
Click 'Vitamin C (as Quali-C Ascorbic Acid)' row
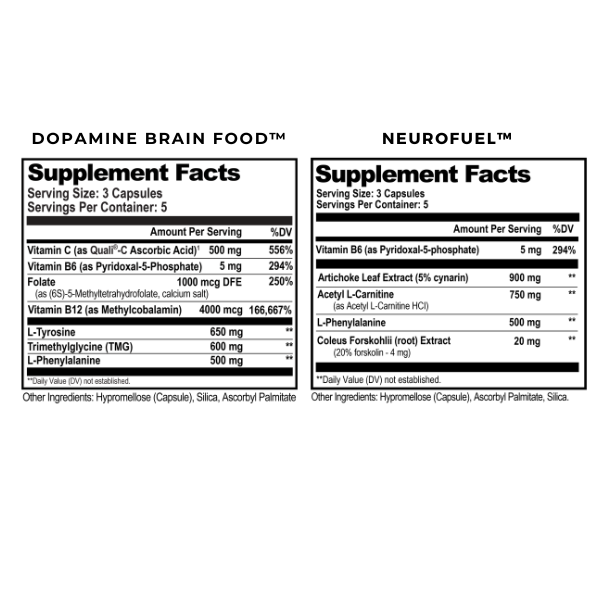160,250
